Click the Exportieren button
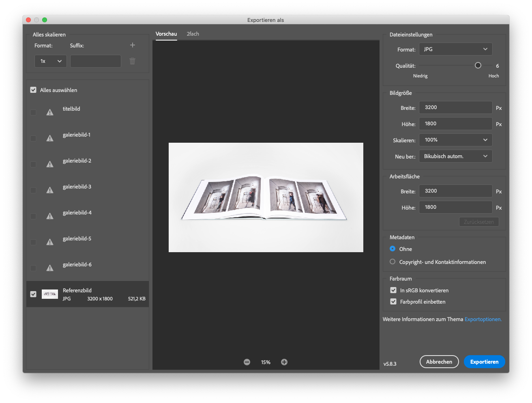Image resolution: width=532 pixels, height=403 pixels. click(484, 362)
